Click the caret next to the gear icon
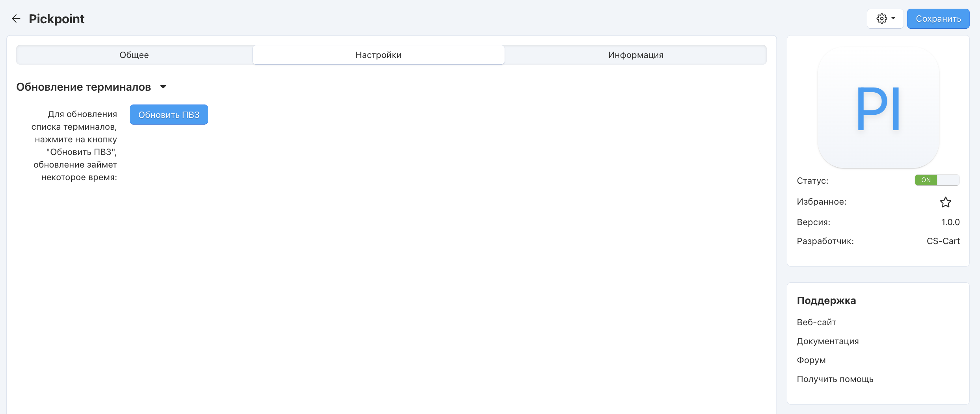Image resolution: width=980 pixels, height=414 pixels. 893,18
